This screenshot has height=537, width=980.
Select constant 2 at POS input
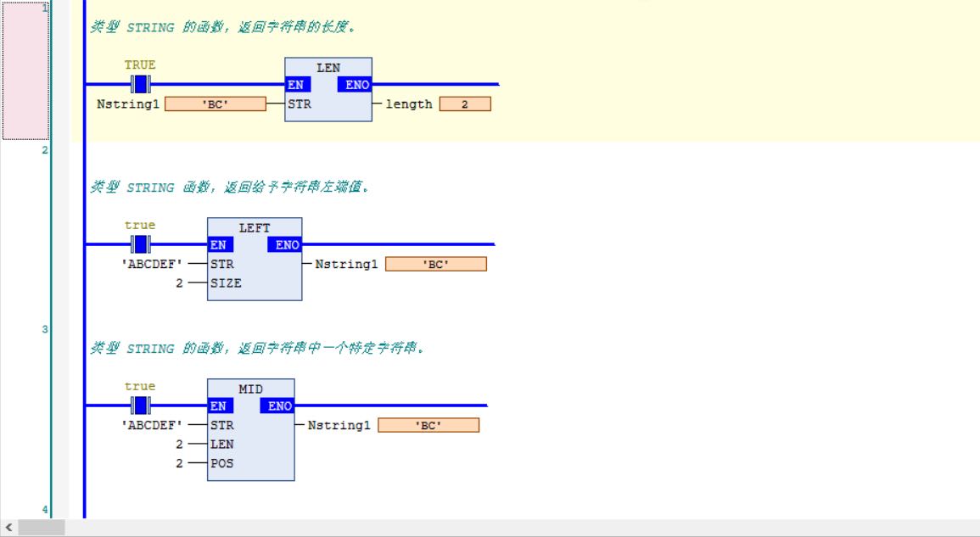pyautogui.click(x=179, y=463)
